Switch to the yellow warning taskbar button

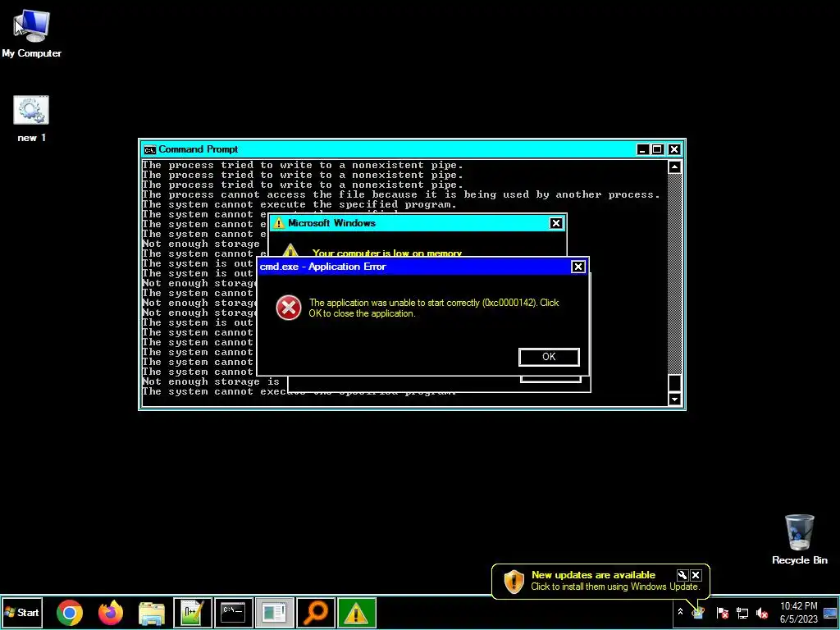point(356,613)
